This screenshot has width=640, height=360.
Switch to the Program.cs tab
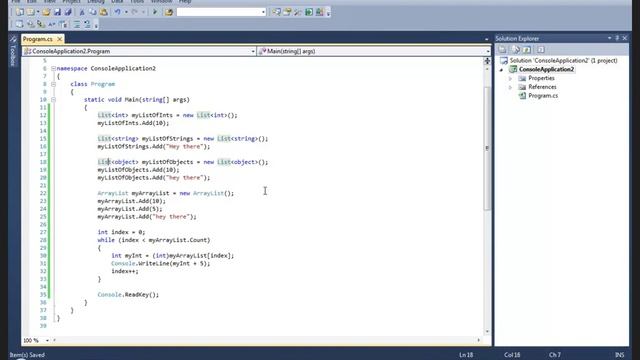(x=38, y=39)
